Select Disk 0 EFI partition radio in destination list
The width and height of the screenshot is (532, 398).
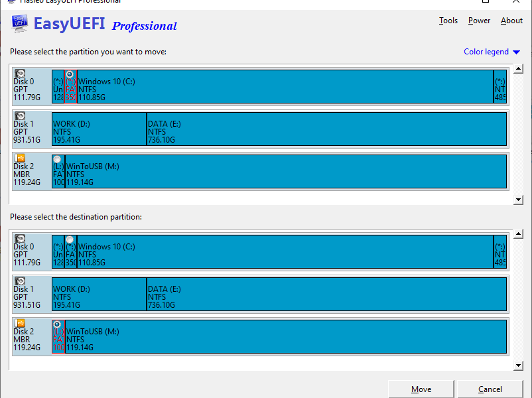(70, 239)
